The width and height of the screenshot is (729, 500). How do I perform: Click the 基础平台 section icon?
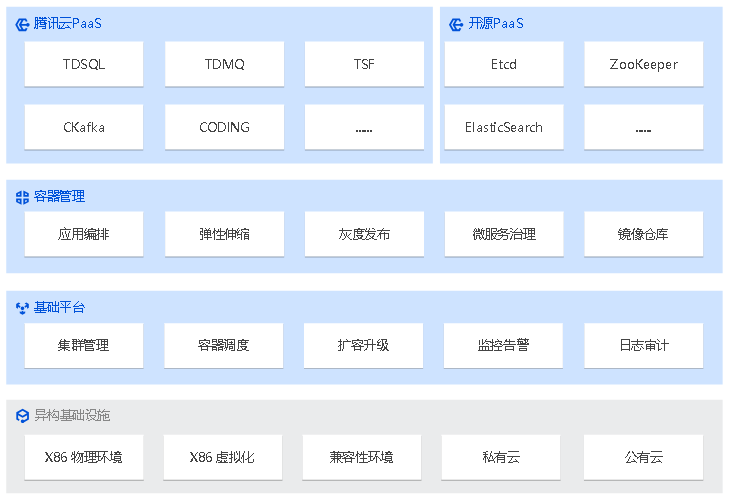coord(22,308)
